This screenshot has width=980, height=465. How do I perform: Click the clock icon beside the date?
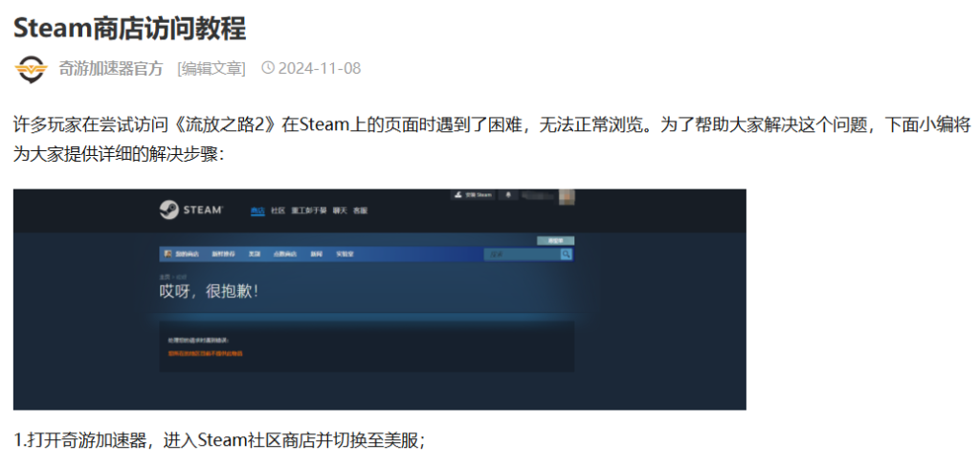pos(268,68)
